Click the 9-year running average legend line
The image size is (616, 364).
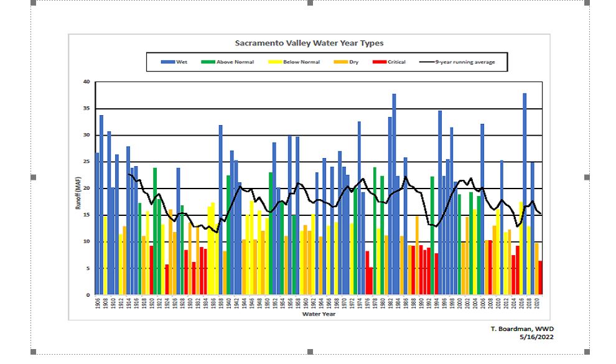[x=426, y=62]
